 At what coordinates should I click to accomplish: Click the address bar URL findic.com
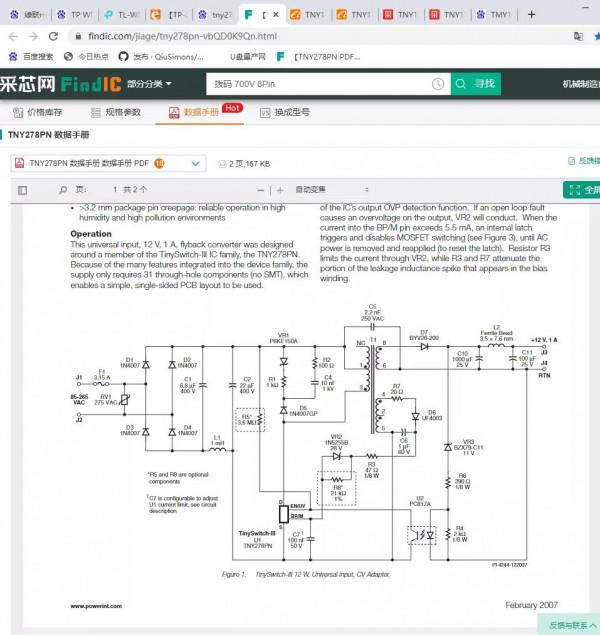click(183, 36)
